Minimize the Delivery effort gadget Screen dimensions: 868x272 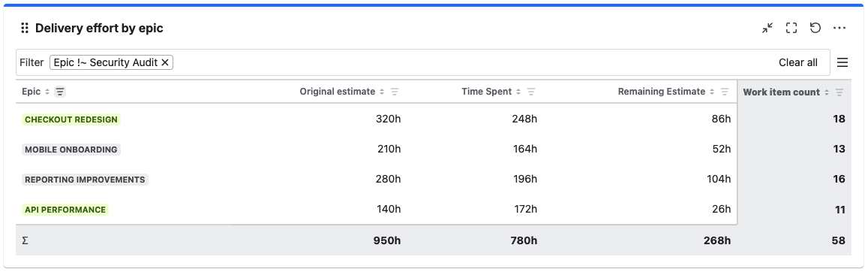click(767, 28)
